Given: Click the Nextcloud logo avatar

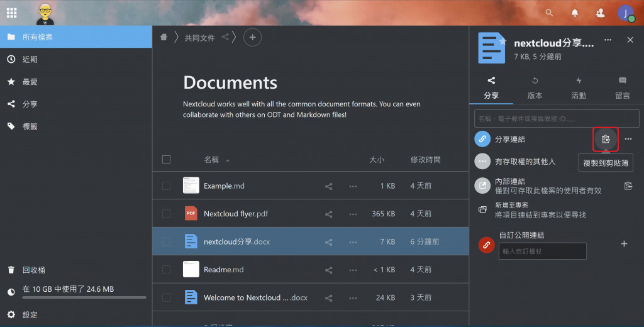Looking at the screenshot, I should click(x=45, y=14).
